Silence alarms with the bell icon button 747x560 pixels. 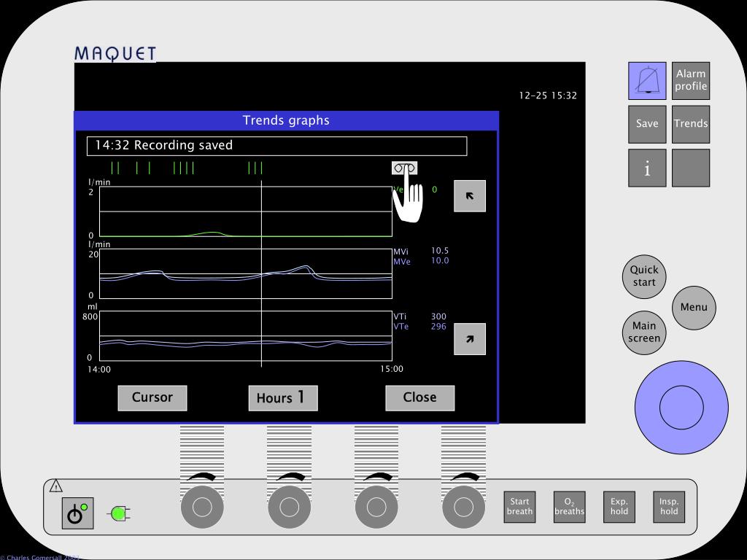click(x=647, y=80)
